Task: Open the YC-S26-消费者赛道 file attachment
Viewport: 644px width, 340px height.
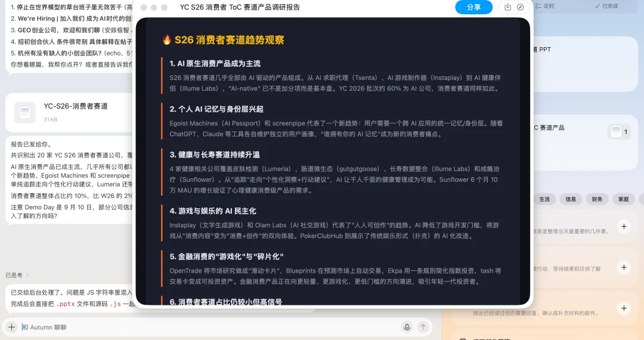Action: (69, 113)
